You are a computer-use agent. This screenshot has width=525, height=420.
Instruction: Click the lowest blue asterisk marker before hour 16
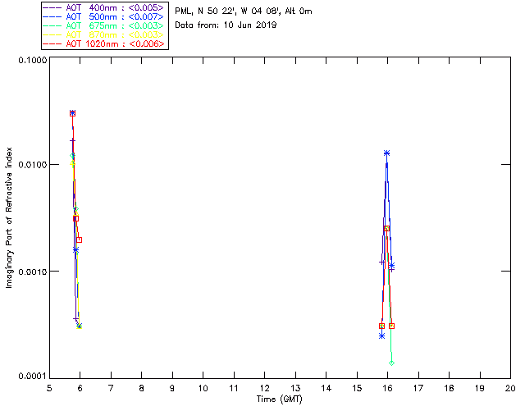(x=382, y=336)
